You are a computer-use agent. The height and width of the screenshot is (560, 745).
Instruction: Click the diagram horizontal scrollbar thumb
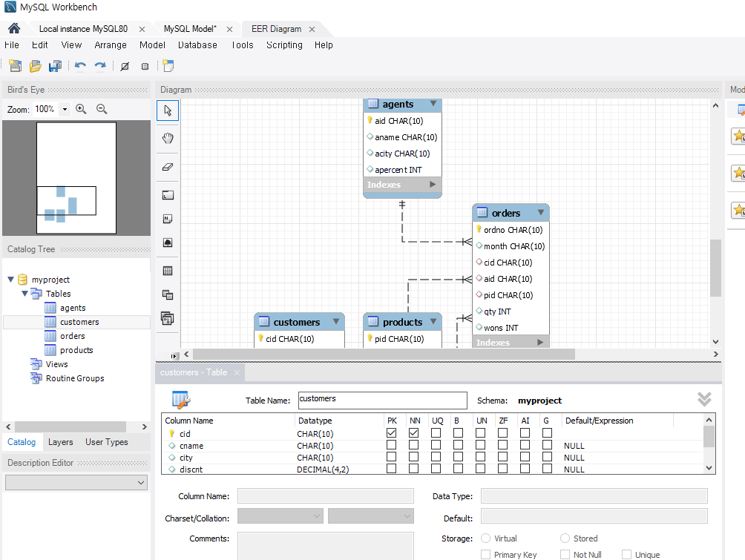[384, 355]
